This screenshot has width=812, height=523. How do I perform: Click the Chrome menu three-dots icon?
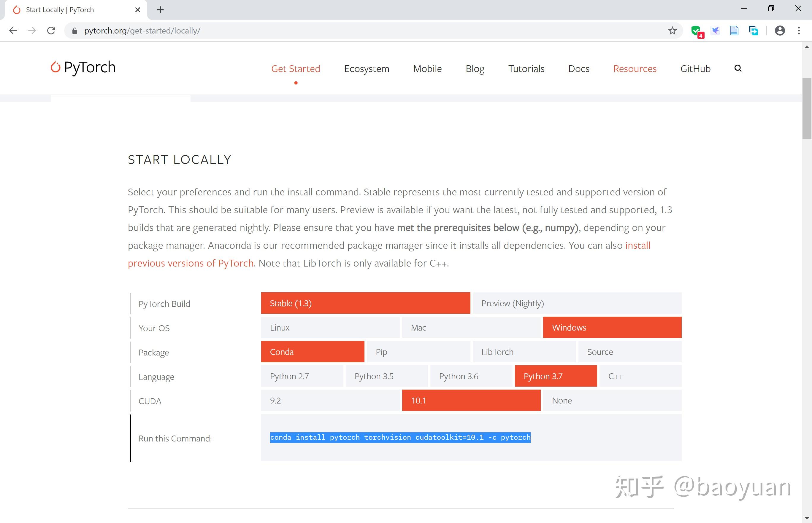(x=799, y=31)
